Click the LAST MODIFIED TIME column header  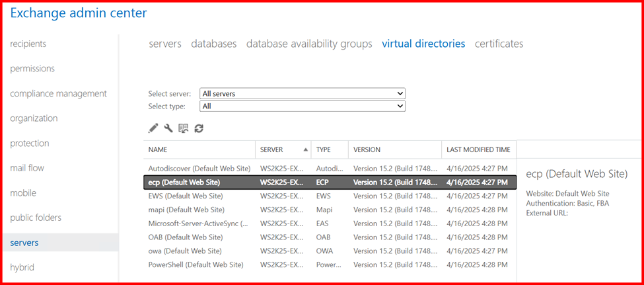(478, 149)
